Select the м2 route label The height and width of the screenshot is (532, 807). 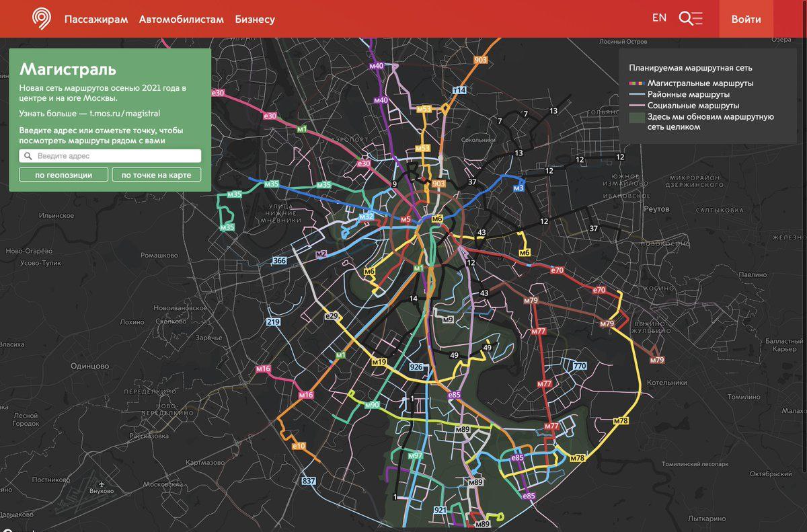(x=321, y=254)
